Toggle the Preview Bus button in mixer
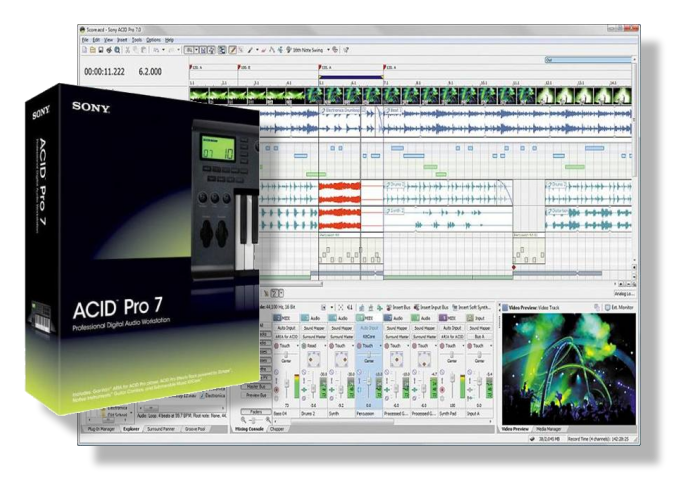Image resolution: width=700 pixels, height=484 pixels. tap(257, 395)
